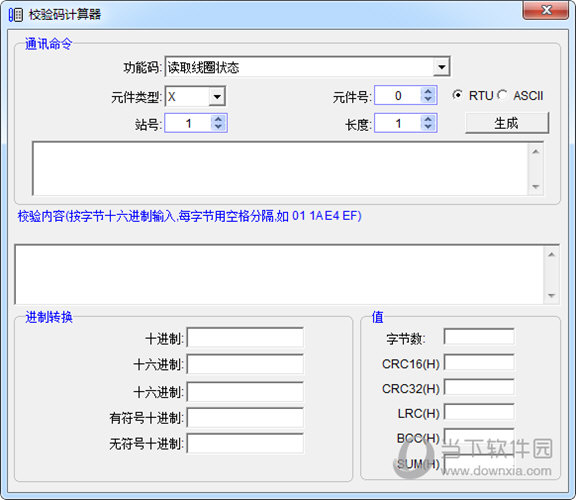Image resolution: width=576 pixels, height=500 pixels.
Task: Click the 校验内容 box scroll-down arrow
Action: pos(551,295)
